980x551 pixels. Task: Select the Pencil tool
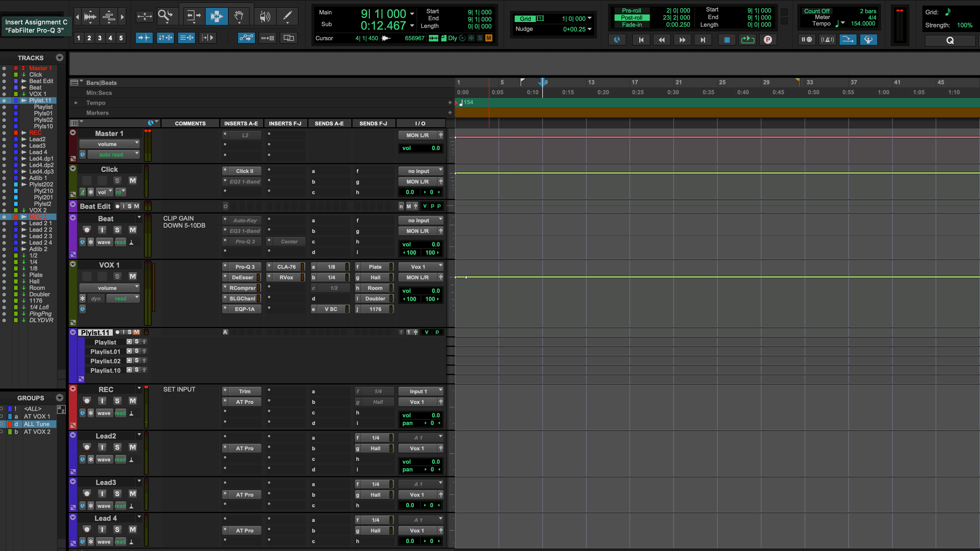288,16
